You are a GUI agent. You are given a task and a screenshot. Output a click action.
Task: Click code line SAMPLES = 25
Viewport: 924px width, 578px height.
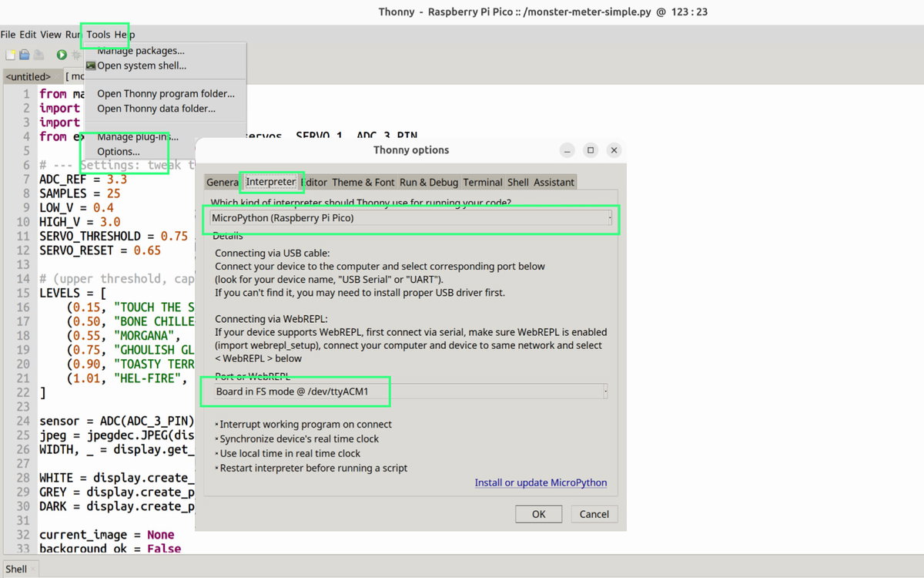click(x=80, y=193)
